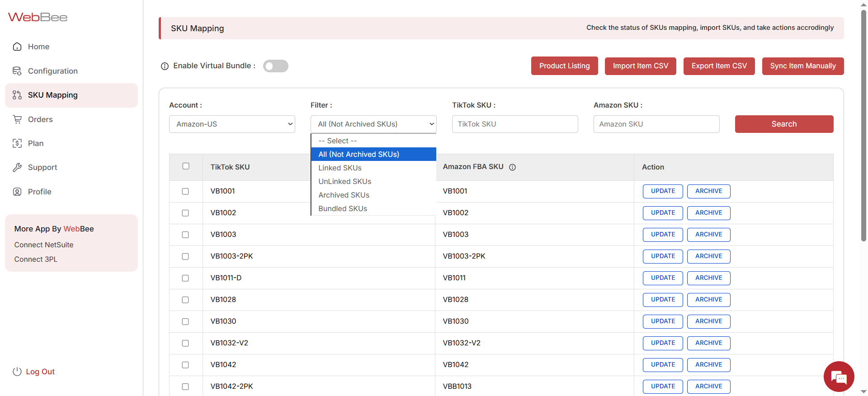
Task: Select UnLinked SKUs filter option
Action: tap(344, 181)
